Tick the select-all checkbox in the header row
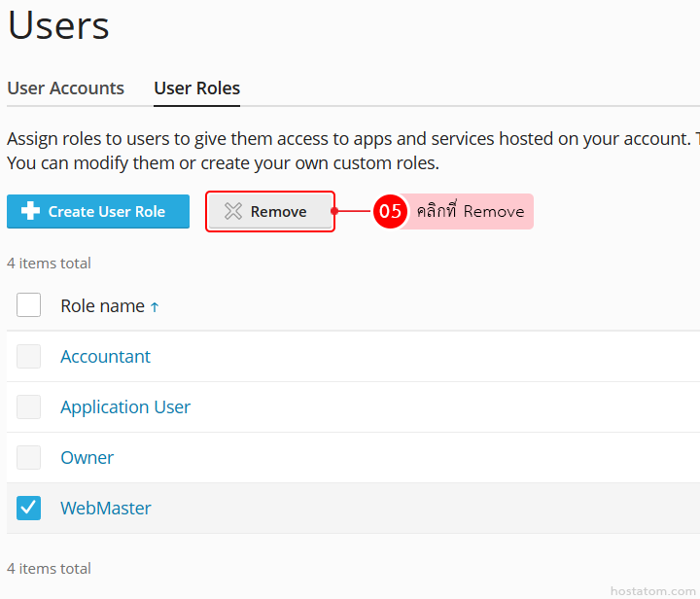700x599 pixels. coord(29,305)
